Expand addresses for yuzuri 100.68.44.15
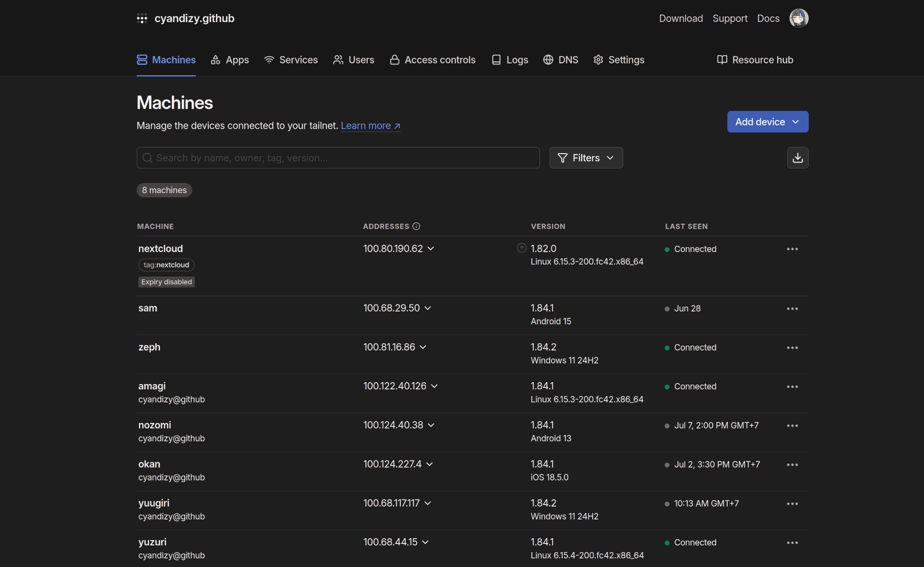The height and width of the screenshot is (567, 924). pyautogui.click(x=425, y=542)
